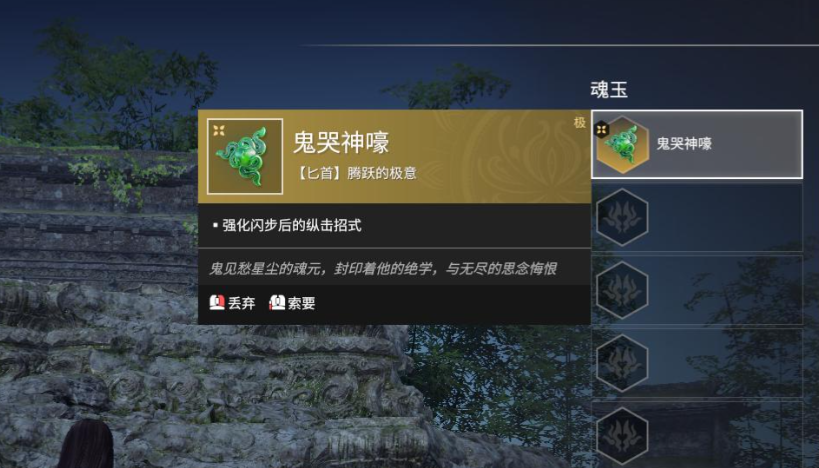Click the mouse icon beside 丢弃

click(x=217, y=302)
